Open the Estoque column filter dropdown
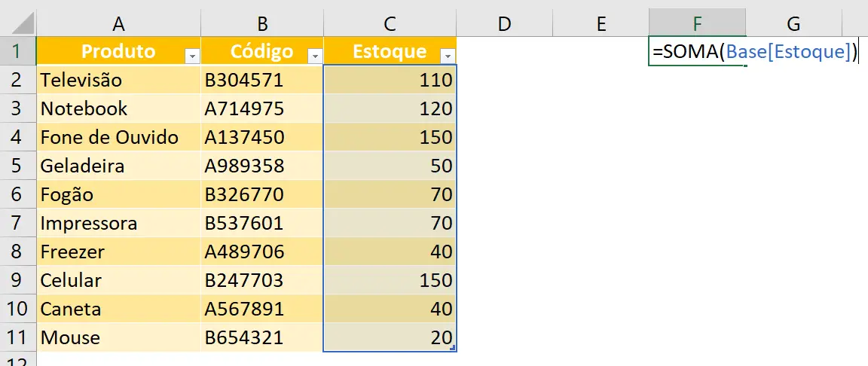868x366 pixels. coord(448,56)
